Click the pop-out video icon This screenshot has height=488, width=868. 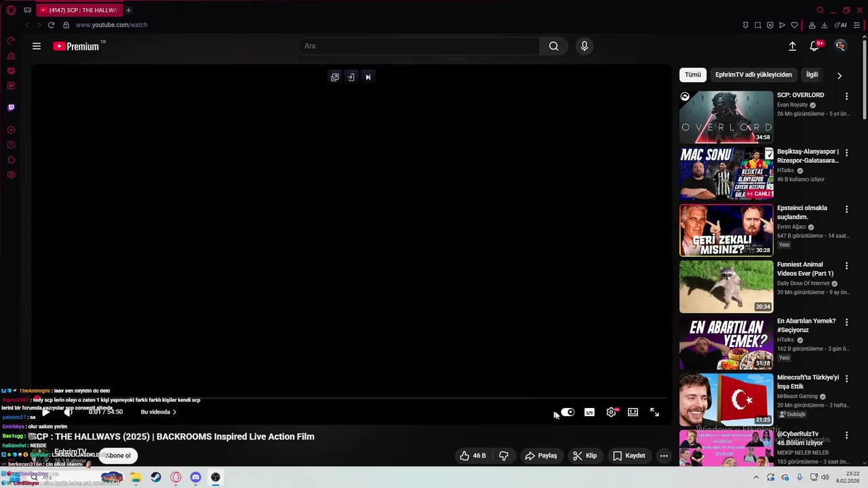click(x=334, y=77)
